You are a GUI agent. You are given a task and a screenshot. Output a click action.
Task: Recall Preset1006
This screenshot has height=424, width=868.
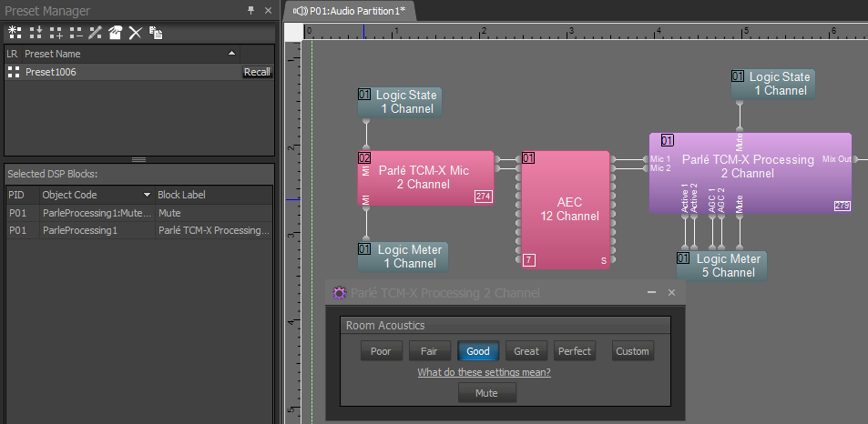[257, 72]
